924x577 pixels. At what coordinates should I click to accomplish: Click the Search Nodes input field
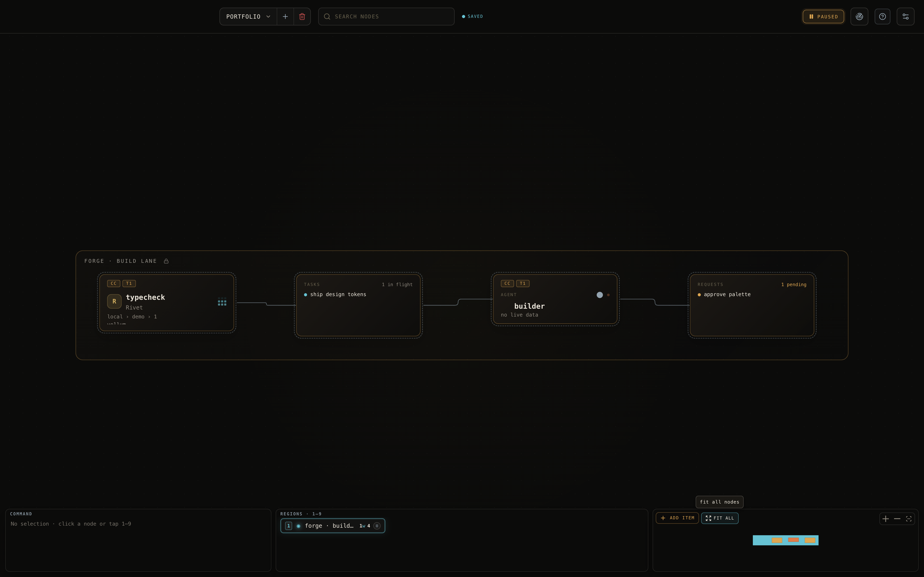386,17
